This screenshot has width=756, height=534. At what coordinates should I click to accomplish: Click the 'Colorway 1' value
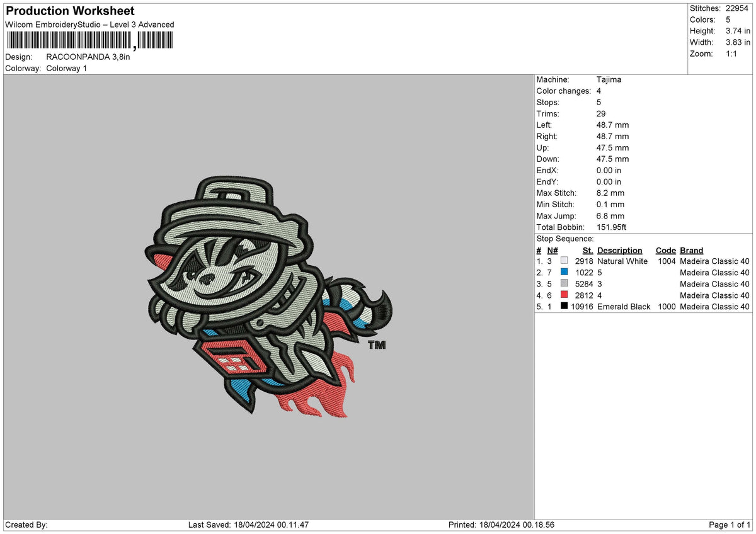67,68
